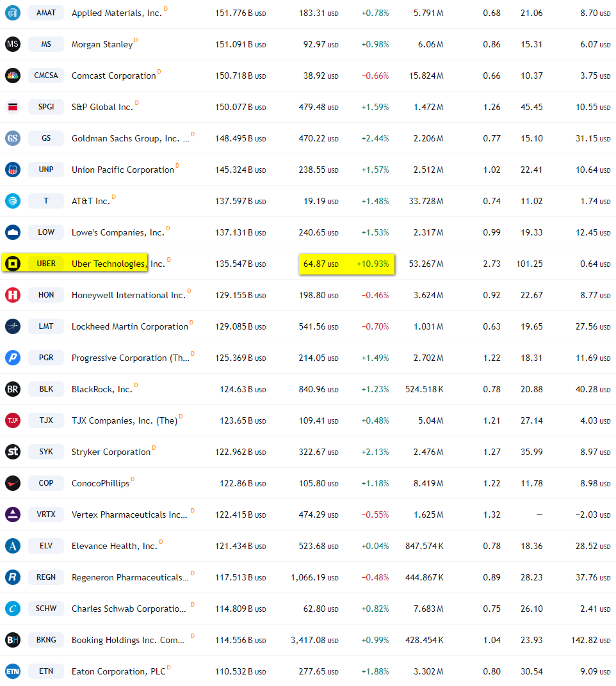Click the superscript D next to AT&T Inc.

click(x=114, y=197)
